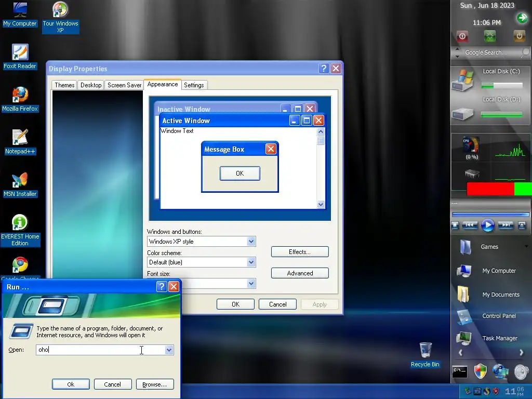The height and width of the screenshot is (399, 532).
Task: Expand the Games folder arrow in the sidebar
Action: tap(527, 246)
